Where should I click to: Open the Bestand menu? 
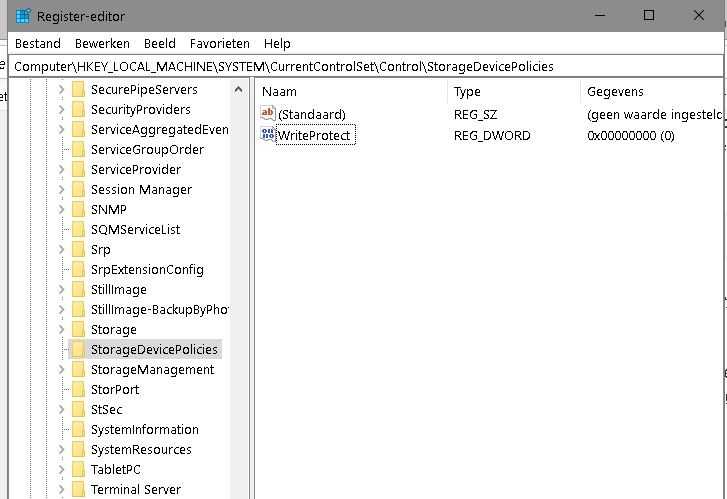coord(38,43)
